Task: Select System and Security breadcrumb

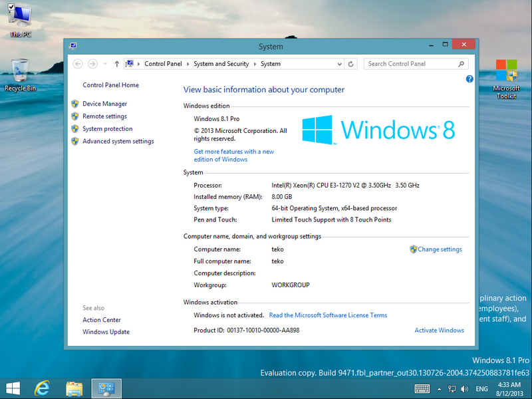Action: 221,64
